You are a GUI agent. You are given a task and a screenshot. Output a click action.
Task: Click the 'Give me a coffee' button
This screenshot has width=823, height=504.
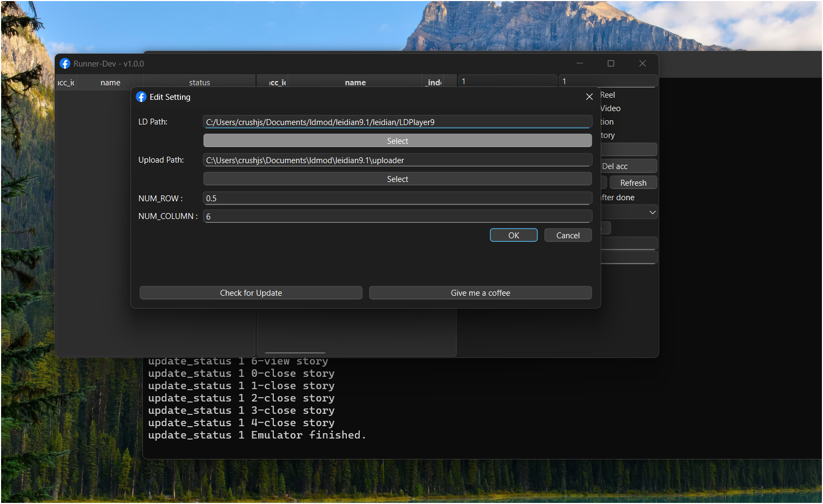pos(480,293)
